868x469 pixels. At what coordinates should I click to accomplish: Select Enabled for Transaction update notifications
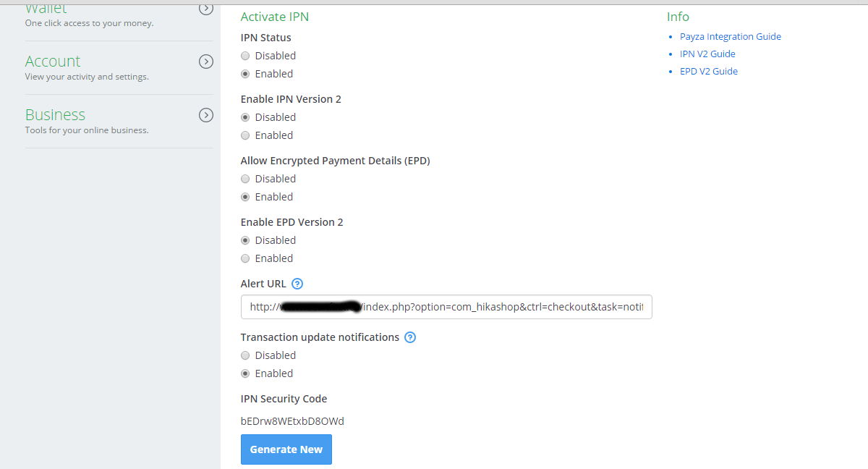245,373
